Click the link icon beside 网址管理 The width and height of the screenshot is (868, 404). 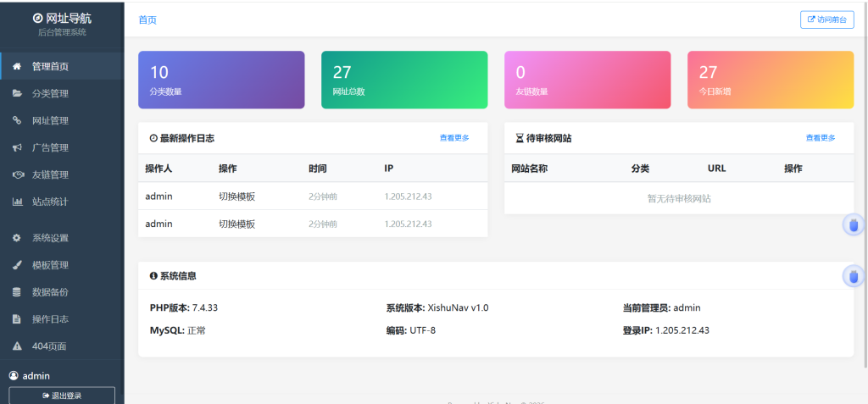click(17, 120)
